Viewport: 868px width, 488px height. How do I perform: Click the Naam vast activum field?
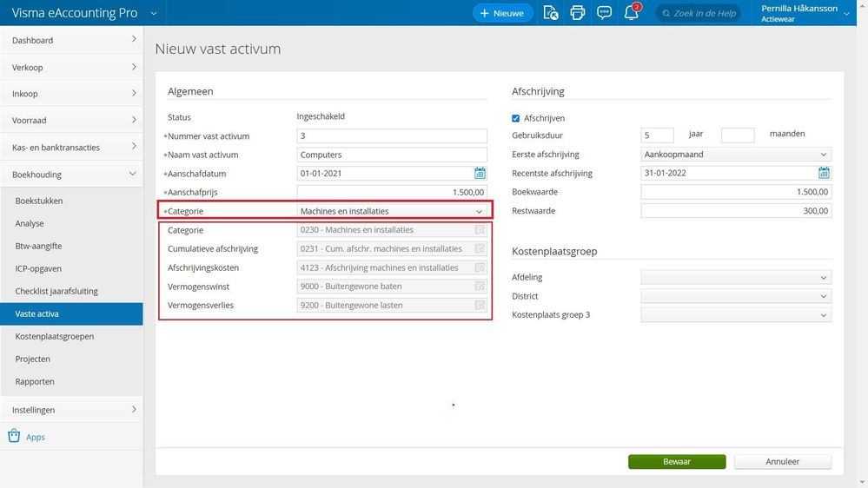[392, 155]
